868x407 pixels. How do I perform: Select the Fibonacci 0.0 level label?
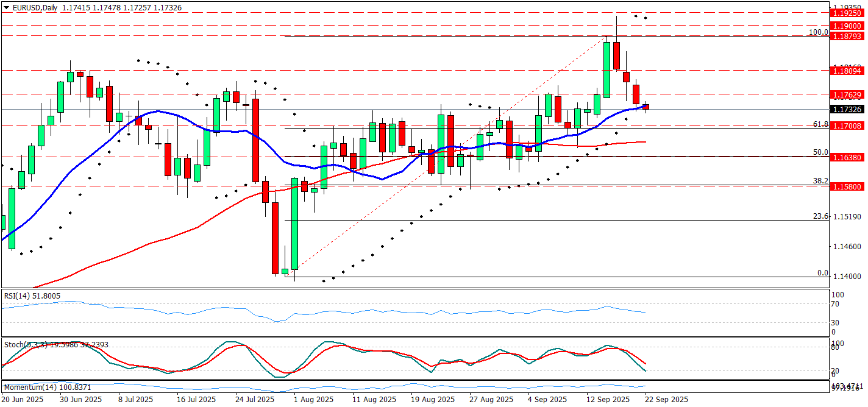tap(822, 273)
